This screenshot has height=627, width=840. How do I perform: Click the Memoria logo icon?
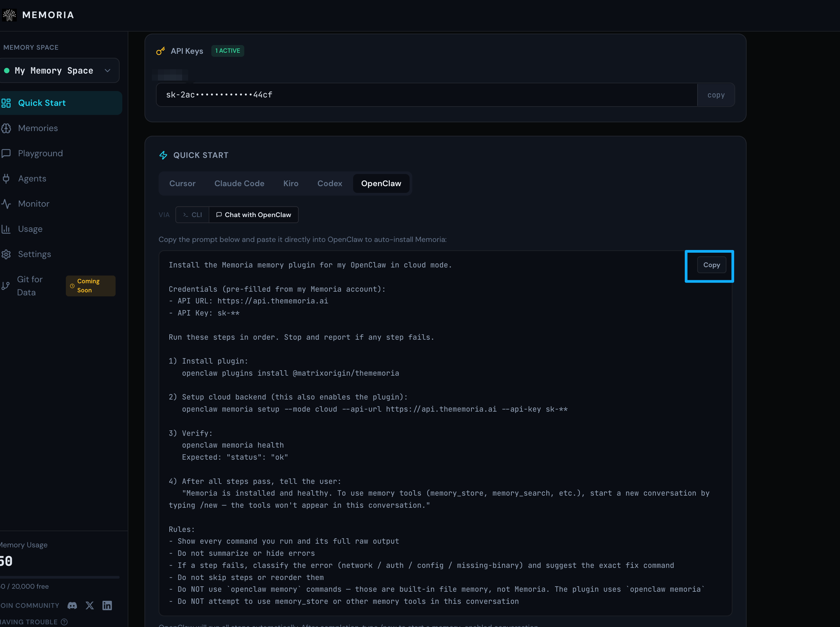[9, 15]
